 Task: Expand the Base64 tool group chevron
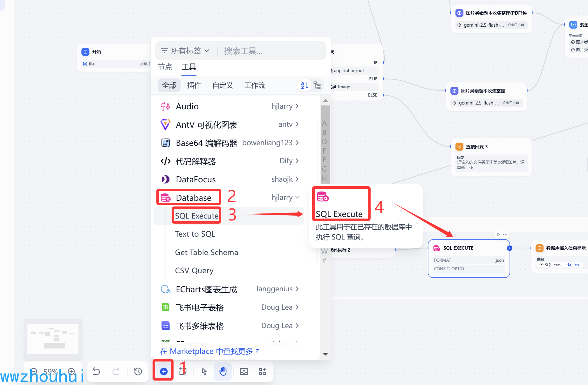pos(297,143)
